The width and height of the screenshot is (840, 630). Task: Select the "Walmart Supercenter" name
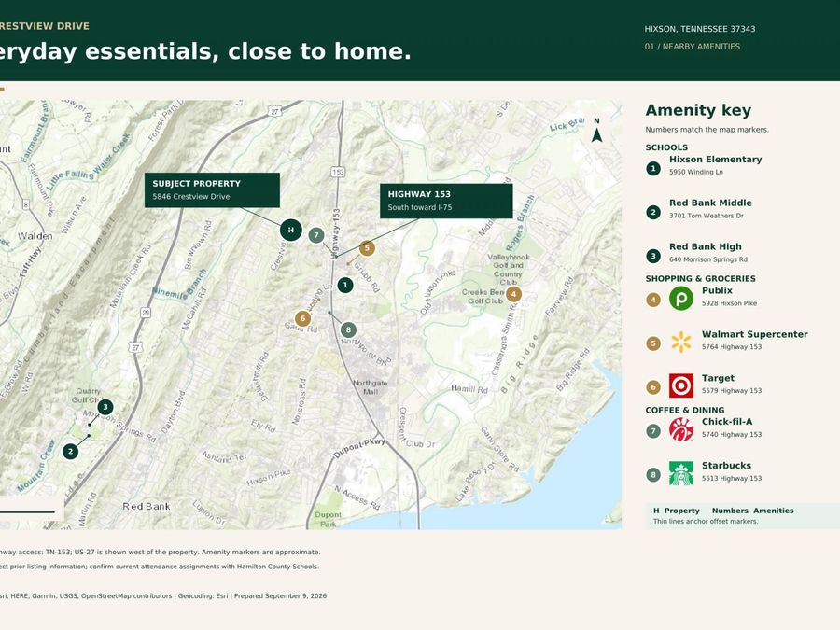pos(755,334)
